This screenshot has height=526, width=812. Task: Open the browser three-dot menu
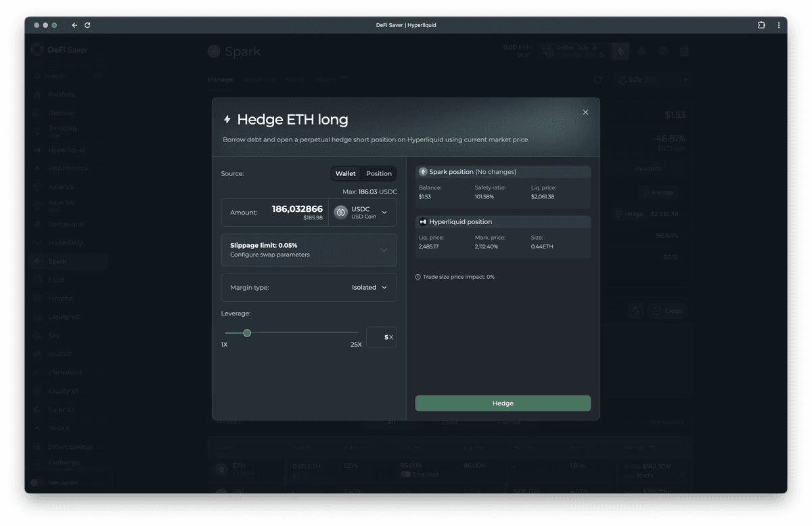tap(778, 25)
